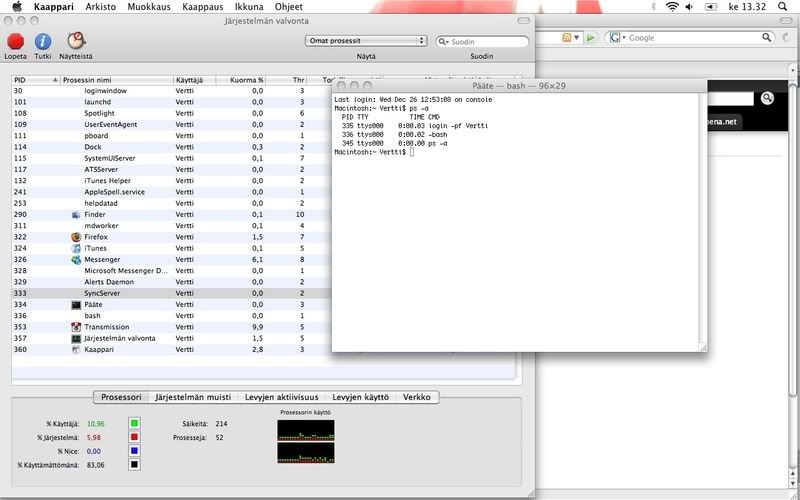
Task: Select the Microsoft Messenger D... process row
Action: [171, 271]
